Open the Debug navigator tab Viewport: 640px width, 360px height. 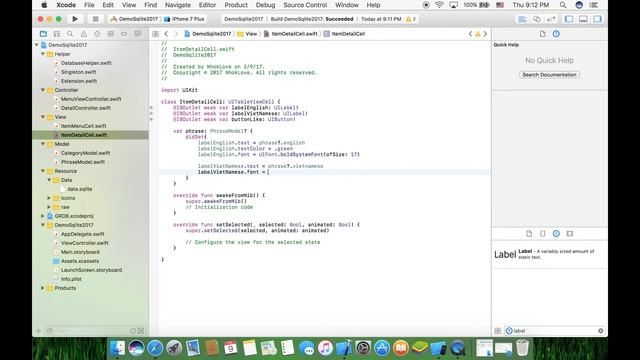pyautogui.click(x=111, y=34)
